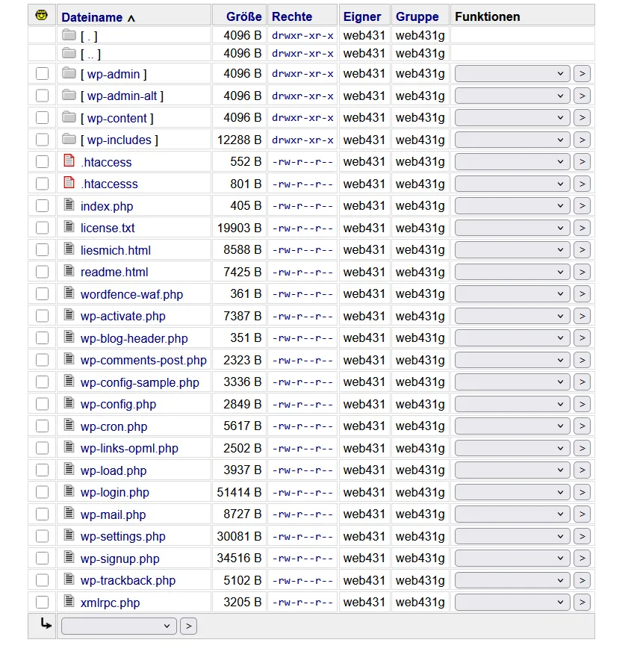Check the box for wp-login.php
Screen dimensions: 631x672
(42, 492)
